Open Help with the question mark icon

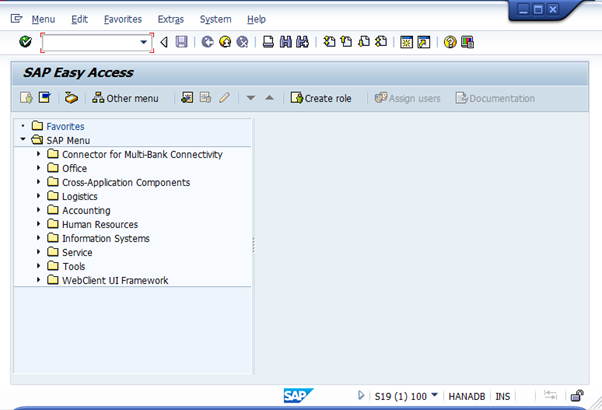(450, 42)
